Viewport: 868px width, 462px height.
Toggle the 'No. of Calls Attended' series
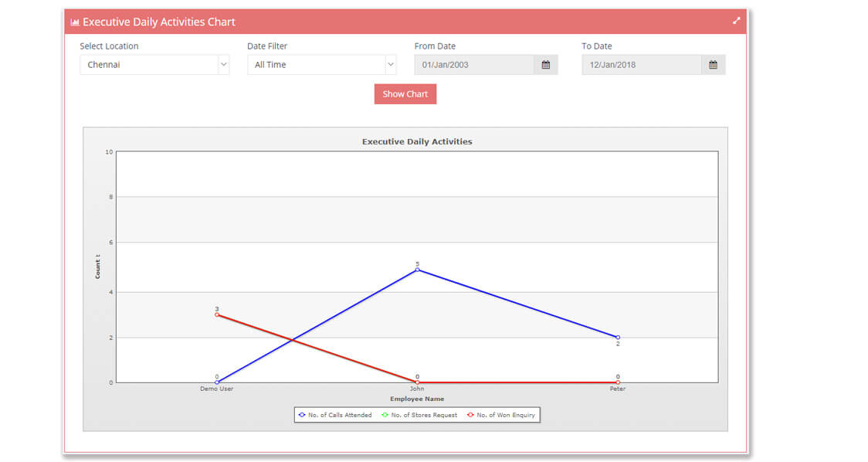click(x=340, y=415)
